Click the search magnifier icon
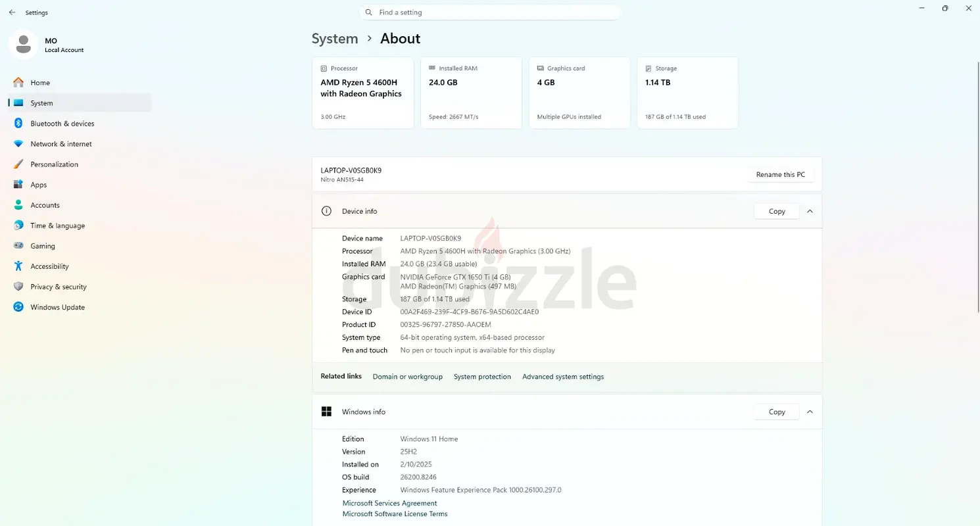 pos(369,12)
